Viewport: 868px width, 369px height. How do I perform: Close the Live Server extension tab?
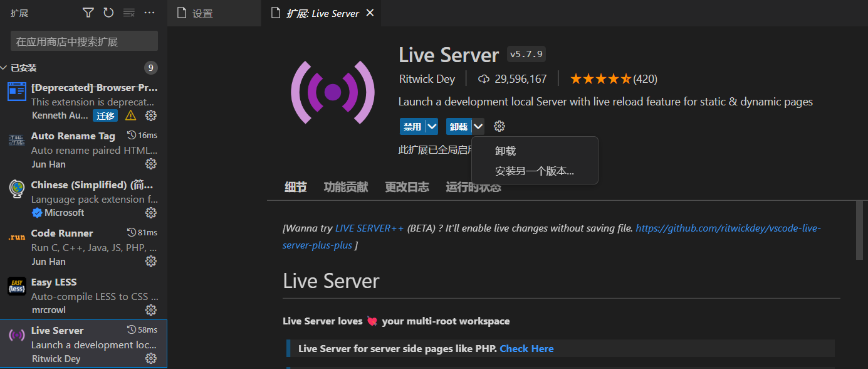(x=370, y=13)
